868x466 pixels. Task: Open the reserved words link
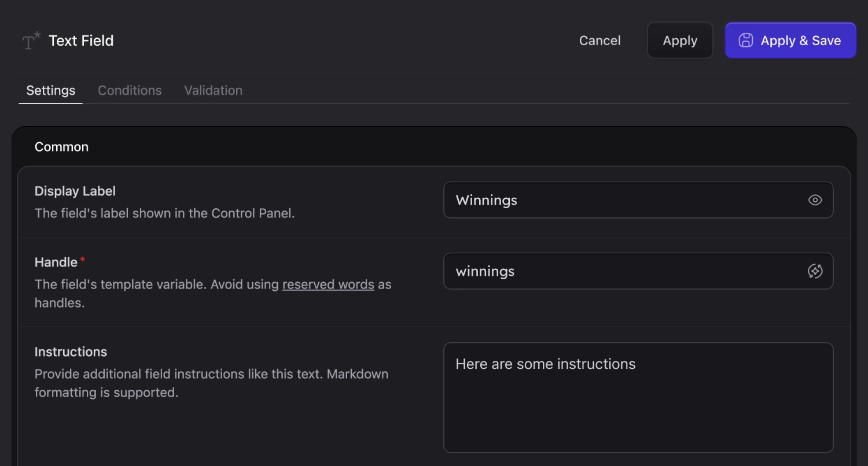point(328,284)
